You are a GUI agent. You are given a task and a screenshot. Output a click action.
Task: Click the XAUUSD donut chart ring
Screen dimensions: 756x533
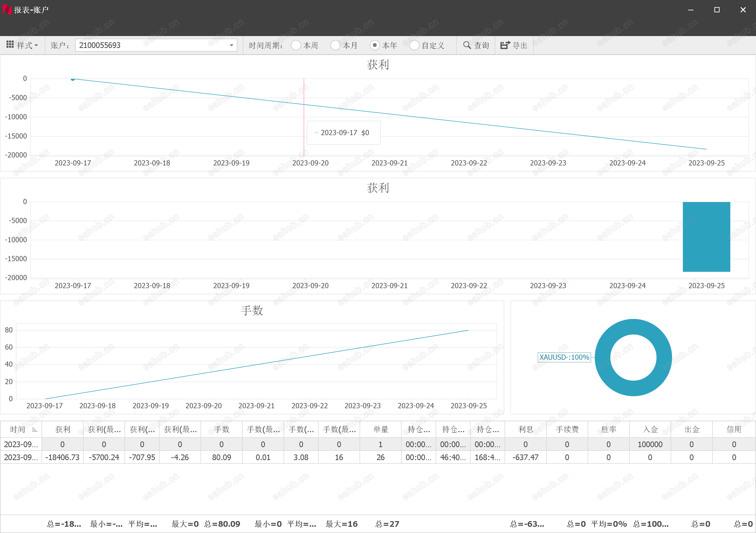pos(633,326)
